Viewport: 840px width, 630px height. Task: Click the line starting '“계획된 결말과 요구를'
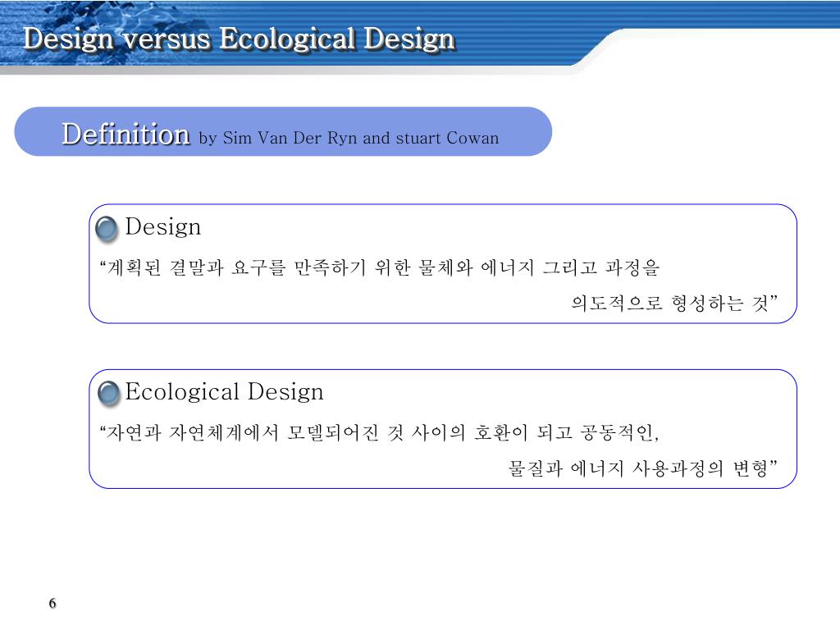click(x=379, y=267)
